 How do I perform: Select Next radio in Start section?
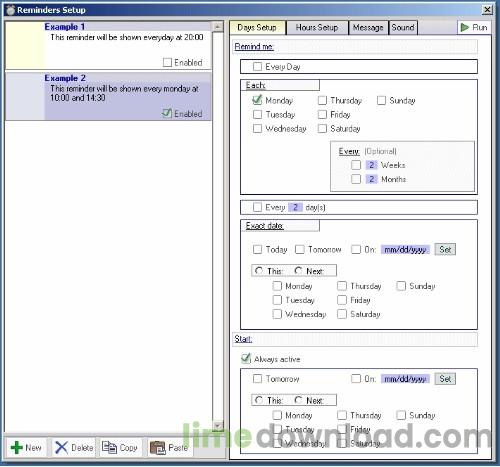[x=298, y=400]
